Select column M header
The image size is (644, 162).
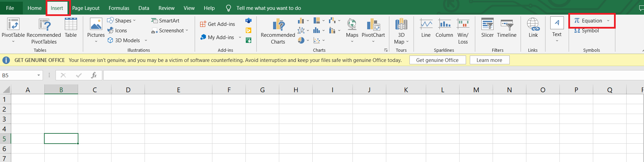coord(476,90)
